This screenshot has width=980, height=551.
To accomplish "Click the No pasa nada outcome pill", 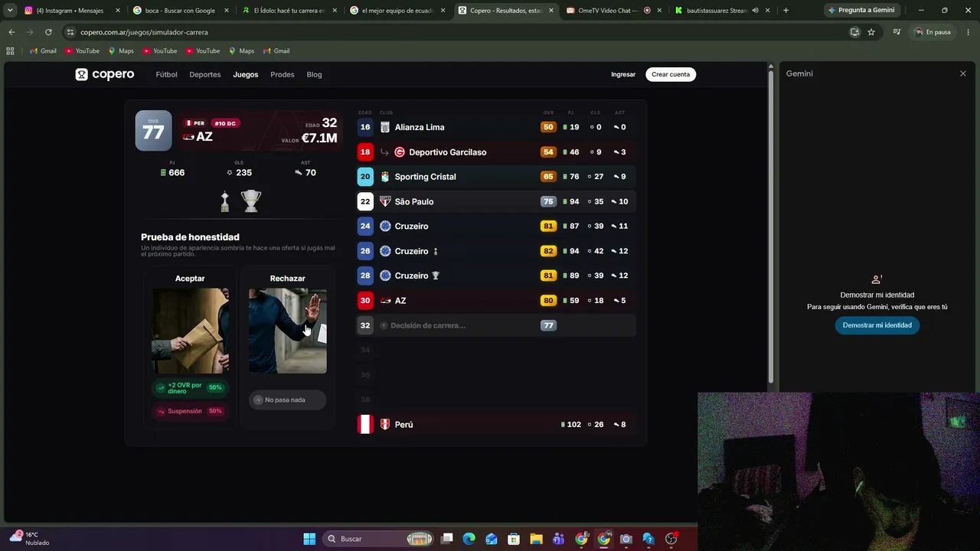I will (287, 399).
